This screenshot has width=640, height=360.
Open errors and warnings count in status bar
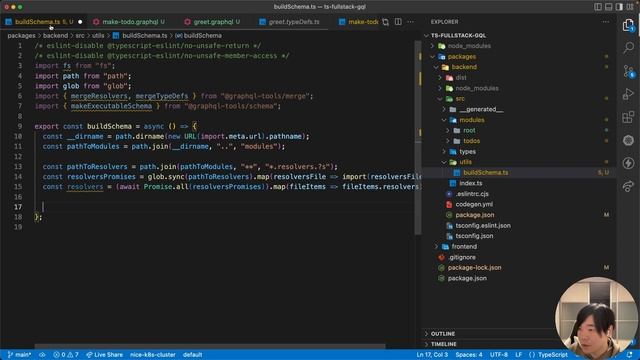(66, 355)
